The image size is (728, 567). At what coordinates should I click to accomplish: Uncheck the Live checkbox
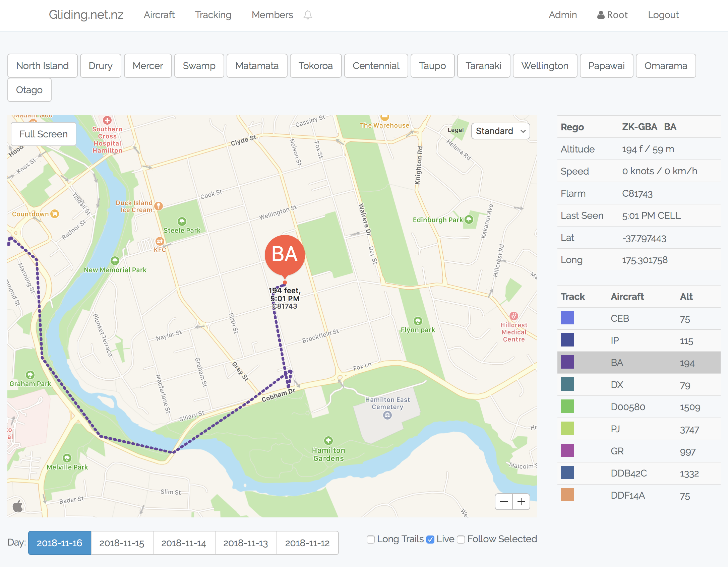[430, 540]
